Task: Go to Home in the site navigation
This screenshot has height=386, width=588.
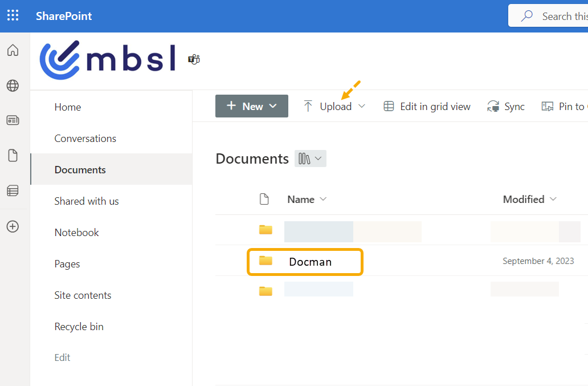Action: click(67, 107)
